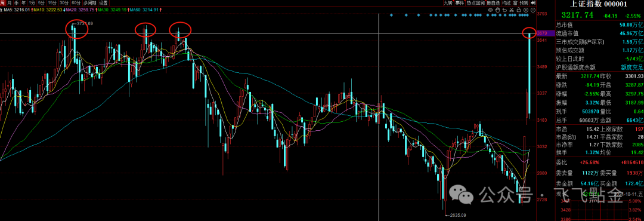Toggle the eye visibility icon above chart

[x=490, y=10]
